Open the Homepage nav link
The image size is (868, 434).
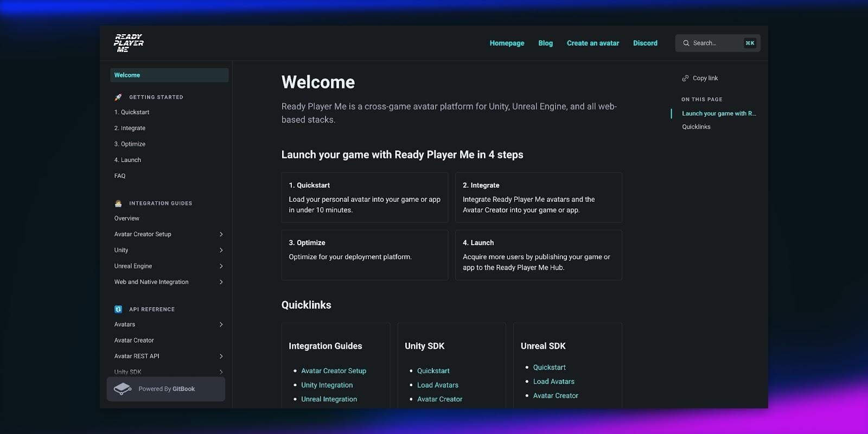507,43
